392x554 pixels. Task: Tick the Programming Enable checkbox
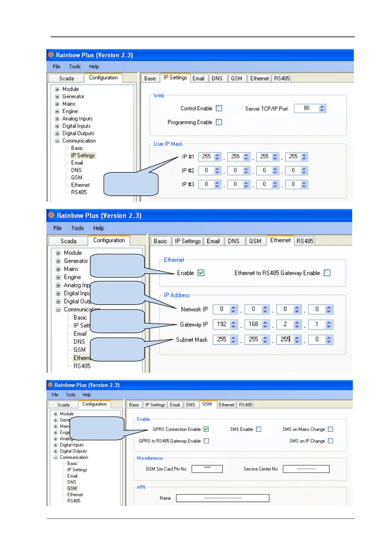pyautogui.click(x=219, y=122)
